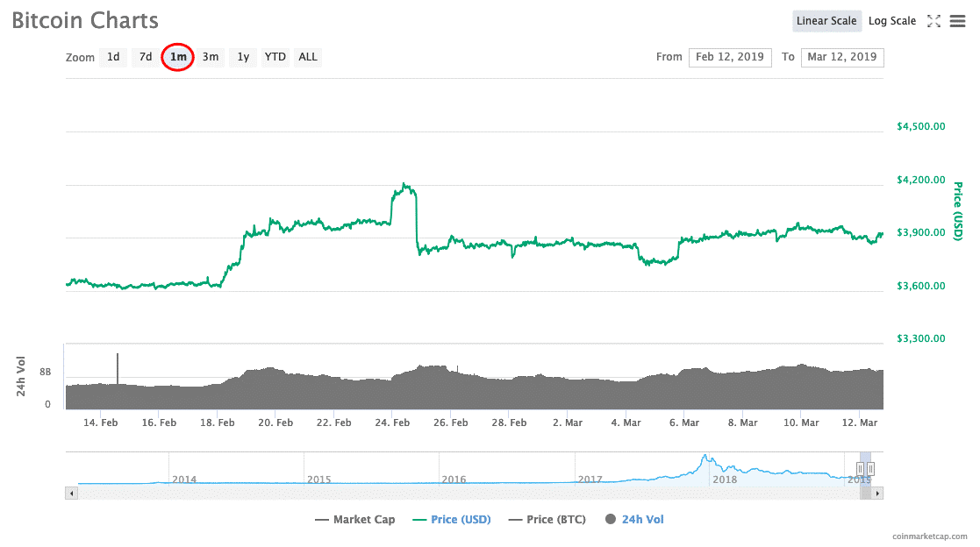The height and width of the screenshot is (547, 980).
Task: Click the $3,600.00 price axis label
Action: click(920, 286)
